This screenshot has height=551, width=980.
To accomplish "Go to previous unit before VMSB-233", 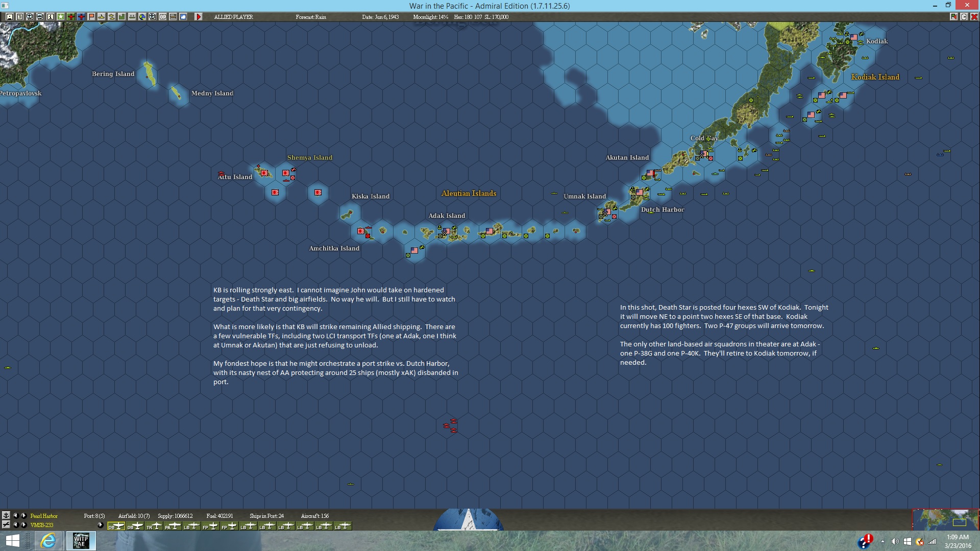I will coord(15,524).
